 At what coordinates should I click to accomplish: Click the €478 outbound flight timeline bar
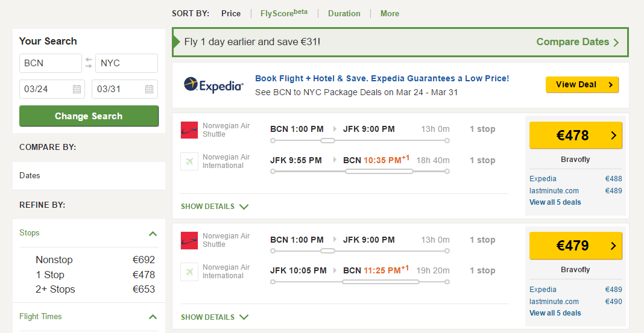(x=360, y=141)
